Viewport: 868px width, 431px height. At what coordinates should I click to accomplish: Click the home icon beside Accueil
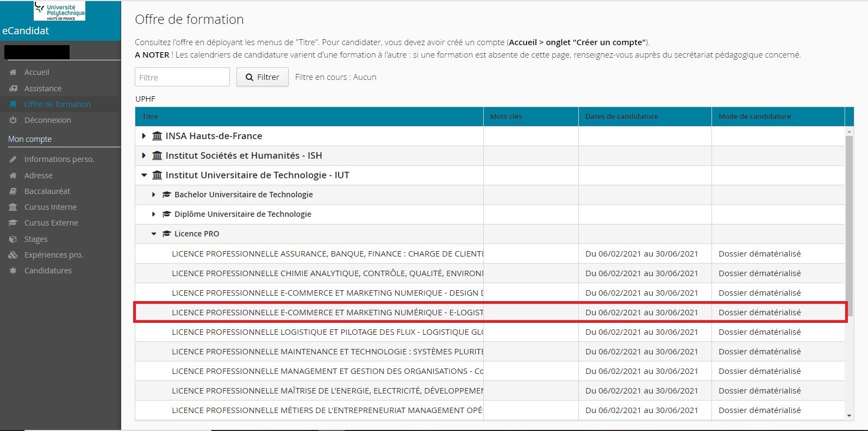point(13,72)
